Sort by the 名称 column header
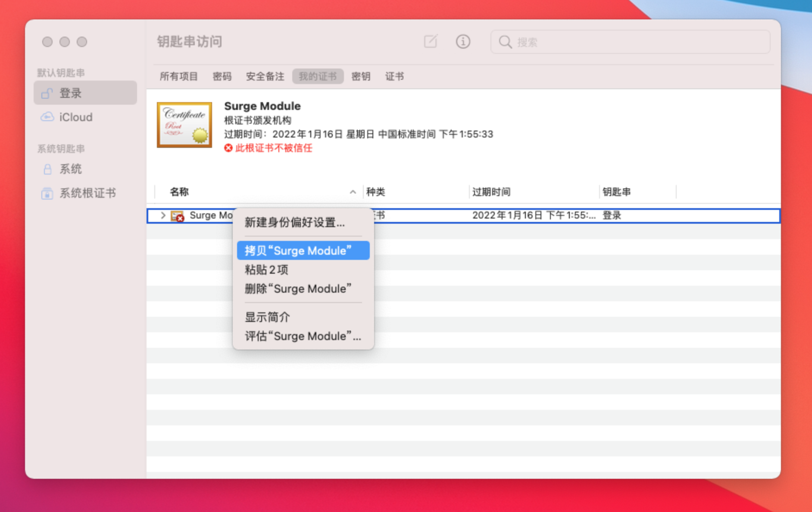Viewport: 812px width, 512px height. tap(259, 192)
